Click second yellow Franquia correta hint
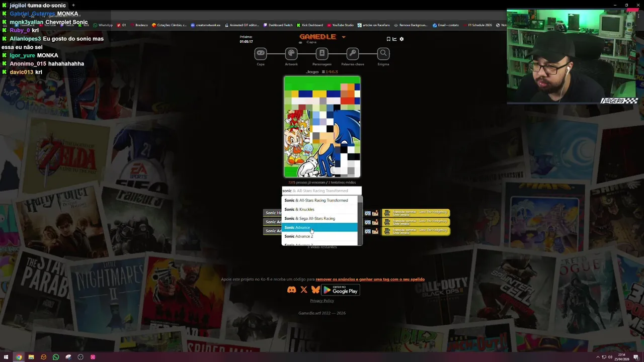This screenshot has height=362, width=644. pyautogui.click(x=416, y=222)
